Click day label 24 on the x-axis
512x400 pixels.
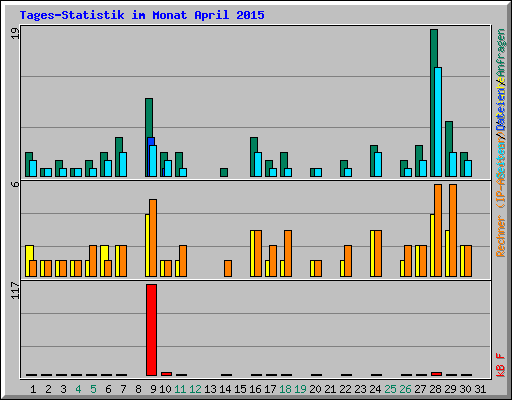pos(375,389)
